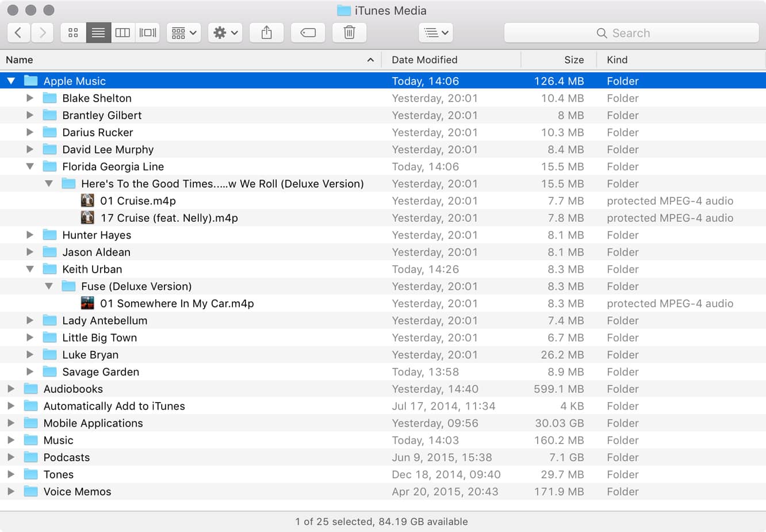The width and height of the screenshot is (766, 532).
Task: Sort by Date Modified column header
Action: [x=451, y=60]
